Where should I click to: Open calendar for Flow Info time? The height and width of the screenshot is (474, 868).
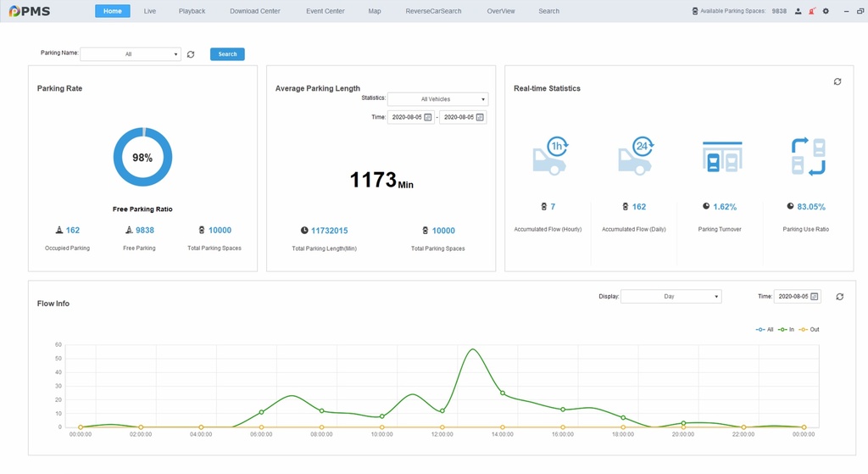(815, 297)
